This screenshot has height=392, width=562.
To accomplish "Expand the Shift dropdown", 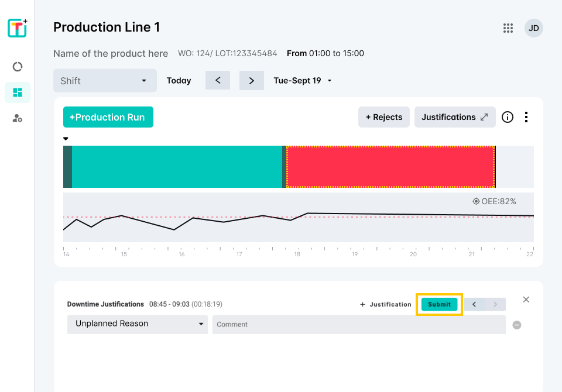I will pyautogui.click(x=105, y=81).
